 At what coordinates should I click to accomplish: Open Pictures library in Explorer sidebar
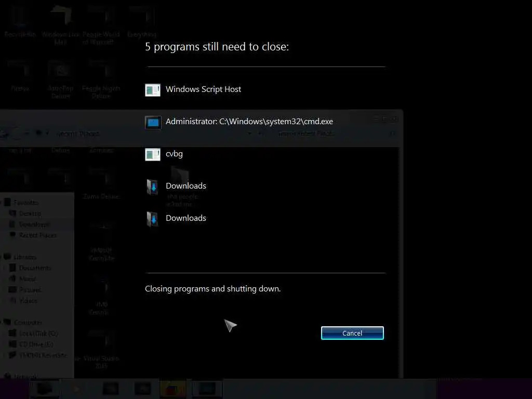[30, 290]
